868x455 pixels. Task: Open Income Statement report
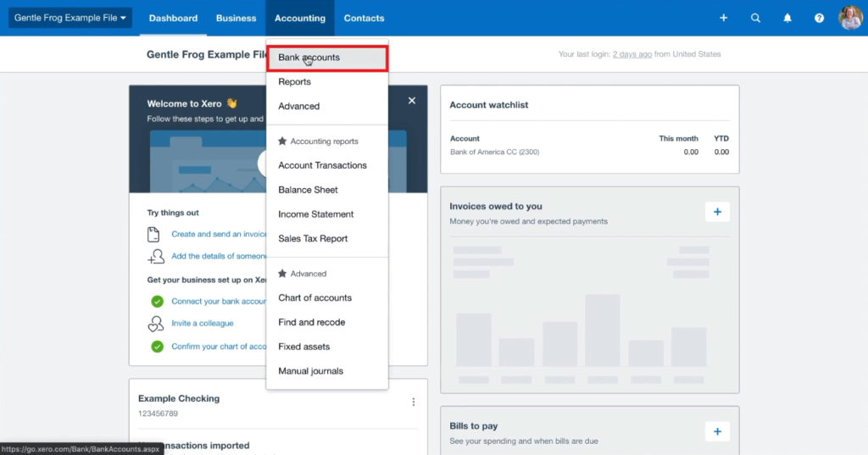(327, 214)
